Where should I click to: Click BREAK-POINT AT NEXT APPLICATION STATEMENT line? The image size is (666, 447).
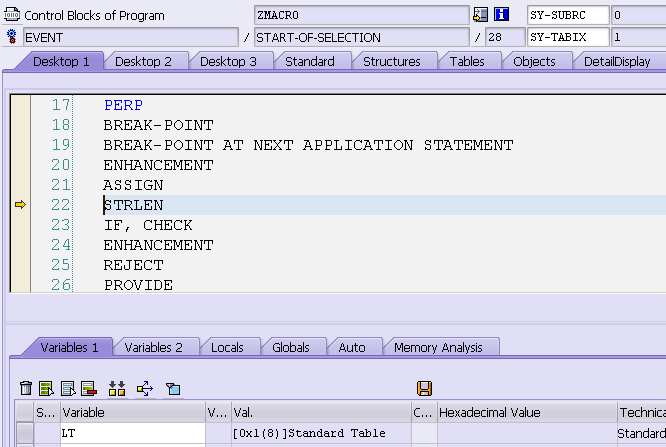(308, 145)
